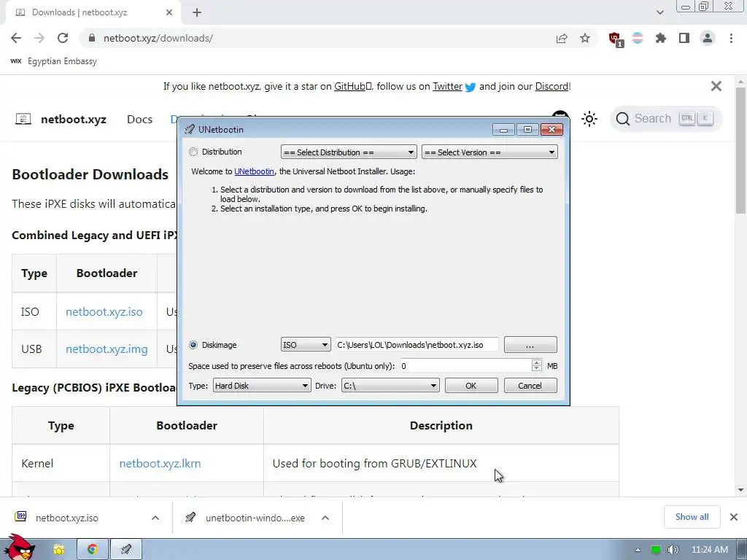Open the uBlock Origin extension icon

pyautogui.click(x=616, y=39)
